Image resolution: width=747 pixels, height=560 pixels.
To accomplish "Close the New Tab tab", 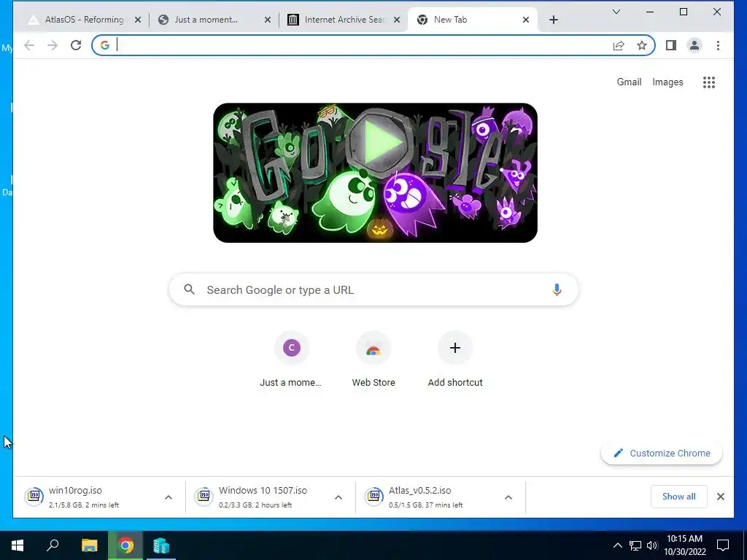I will point(525,20).
